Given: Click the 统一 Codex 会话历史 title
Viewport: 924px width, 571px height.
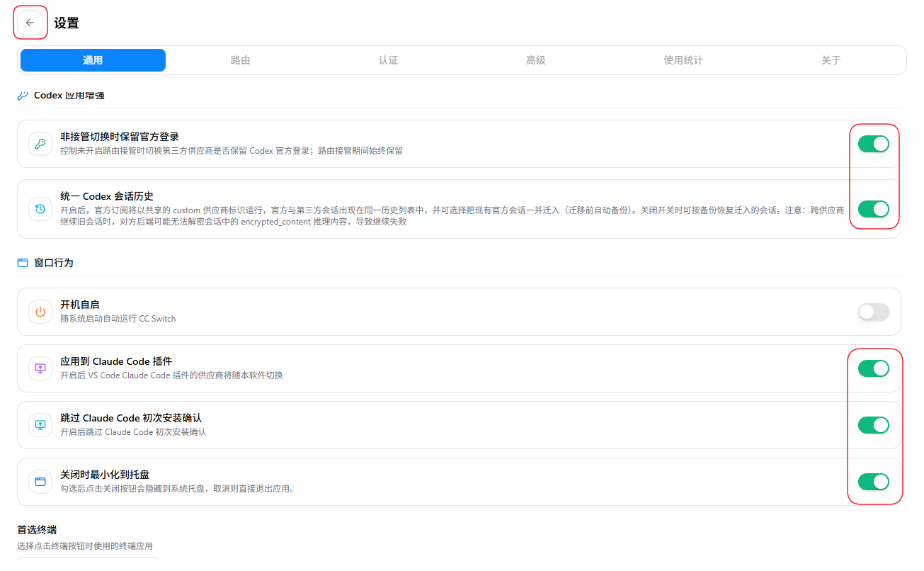Looking at the screenshot, I should click(x=107, y=196).
